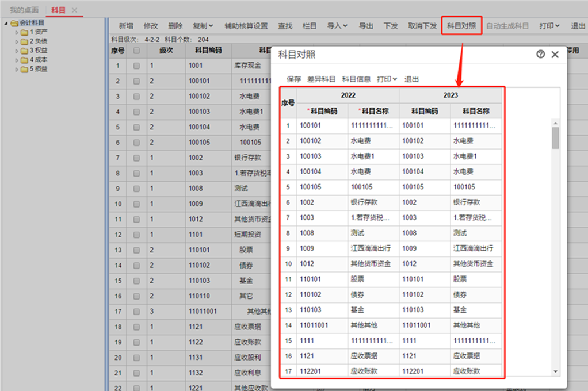588x391 pixels.
Task: Select the 5 损益 folder in tree
Action: tap(38, 69)
